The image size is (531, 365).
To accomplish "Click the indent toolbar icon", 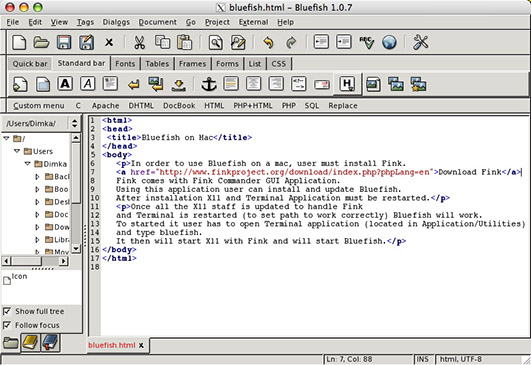I will [x=343, y=42].
